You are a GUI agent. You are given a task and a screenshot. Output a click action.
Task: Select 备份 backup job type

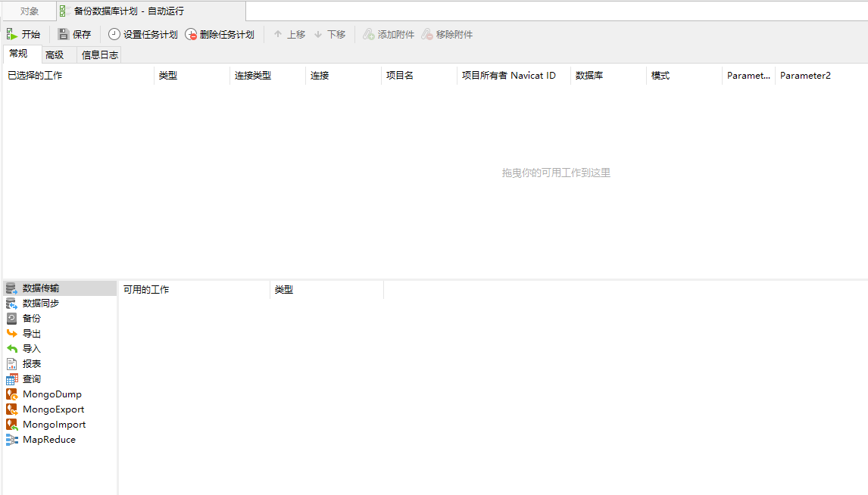(x=32, y=319)
